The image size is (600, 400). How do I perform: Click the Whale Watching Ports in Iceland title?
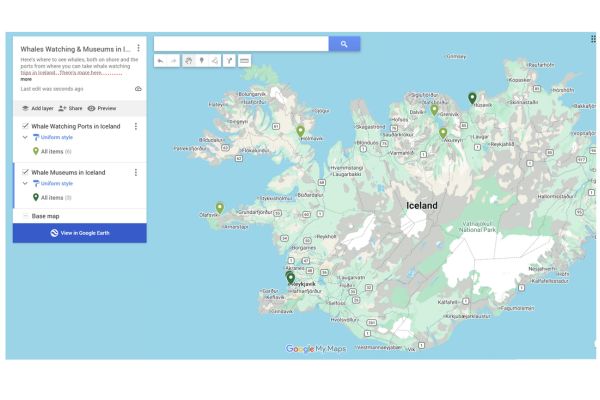(76, 126)
